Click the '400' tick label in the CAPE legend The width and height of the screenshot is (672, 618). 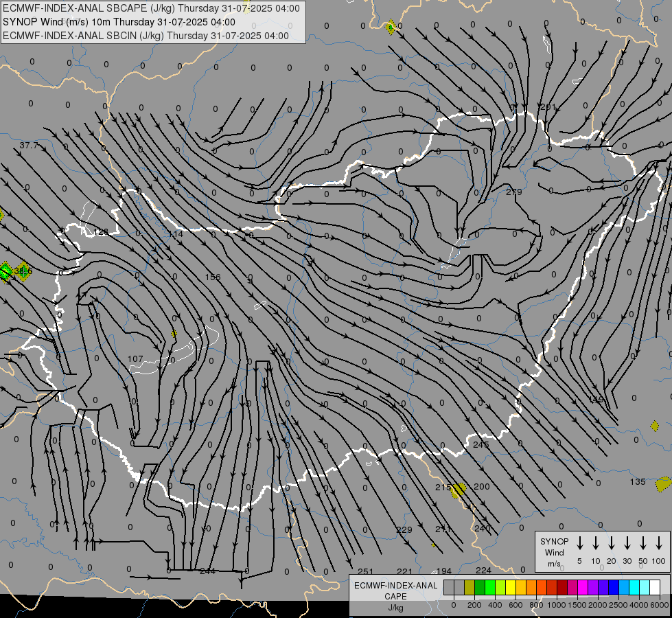coord(495,605)
